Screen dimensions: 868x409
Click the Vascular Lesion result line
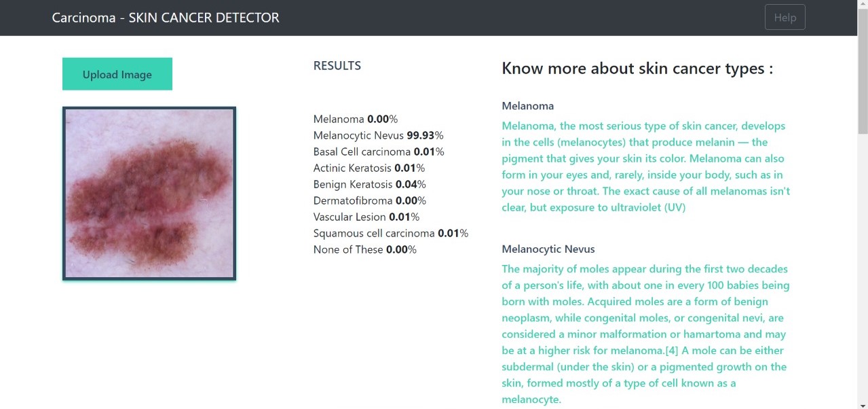364,217
